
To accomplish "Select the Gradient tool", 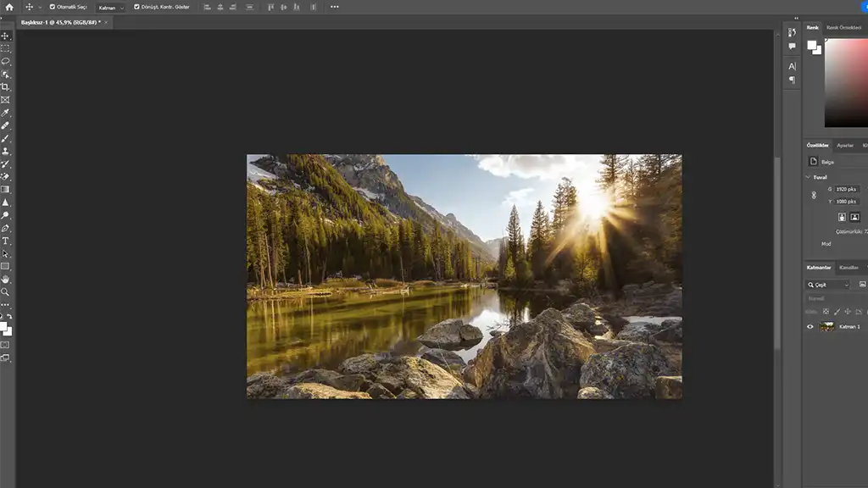I will tap(5, 189).
